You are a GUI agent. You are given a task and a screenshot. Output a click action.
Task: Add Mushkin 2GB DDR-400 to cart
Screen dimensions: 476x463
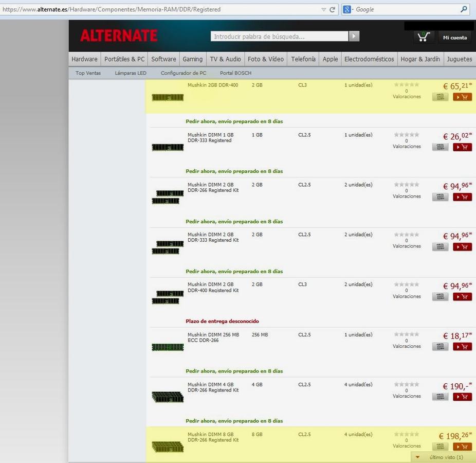462,97
